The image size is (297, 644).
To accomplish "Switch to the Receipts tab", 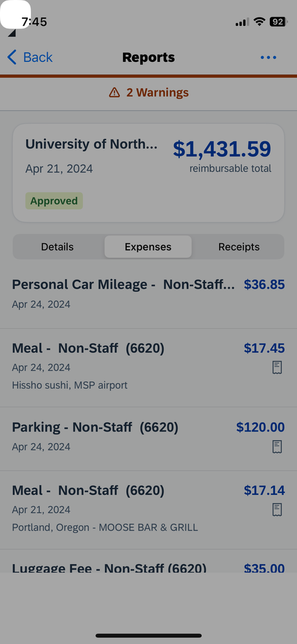I will tap(239, 247).
